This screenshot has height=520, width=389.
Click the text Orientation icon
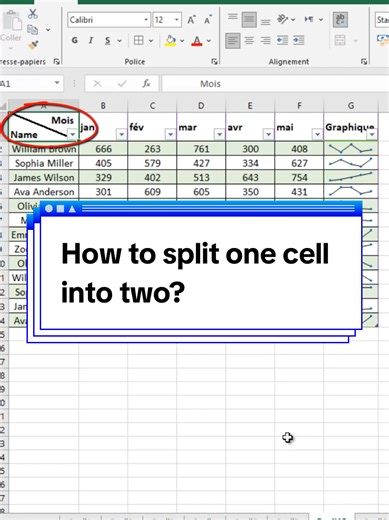pos(283,19)
